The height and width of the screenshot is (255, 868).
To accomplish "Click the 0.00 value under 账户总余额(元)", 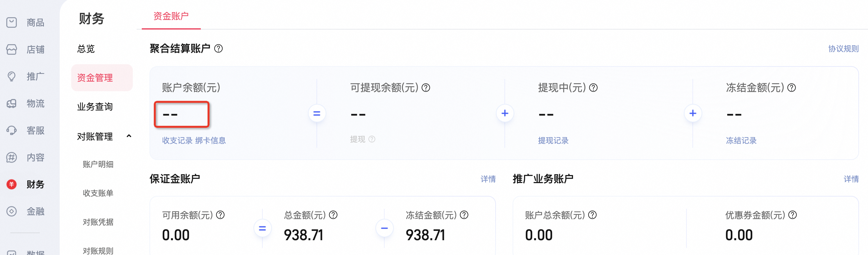I will [539, 235].
